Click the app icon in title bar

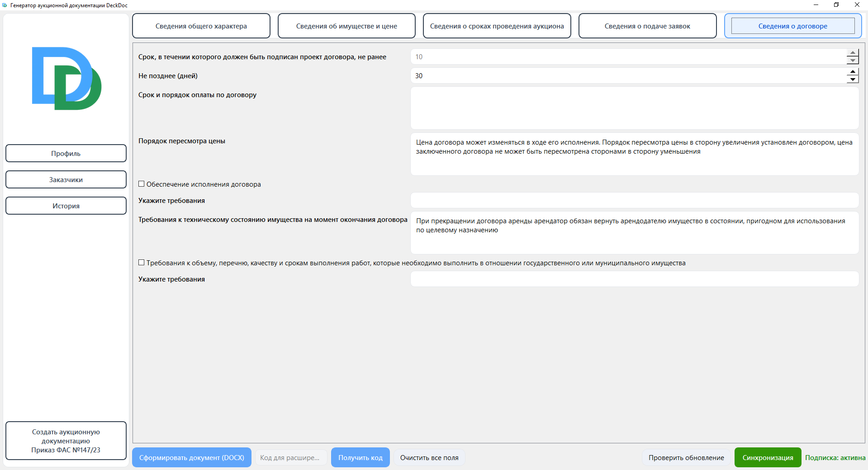(x=5, y=5)
